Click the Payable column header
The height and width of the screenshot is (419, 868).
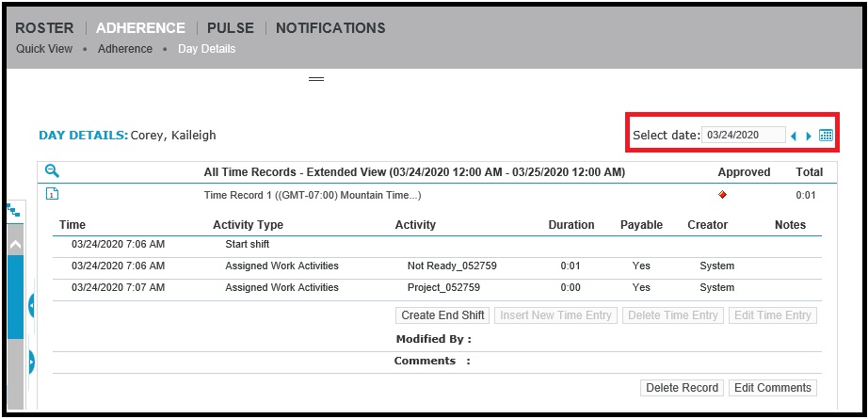642,225
